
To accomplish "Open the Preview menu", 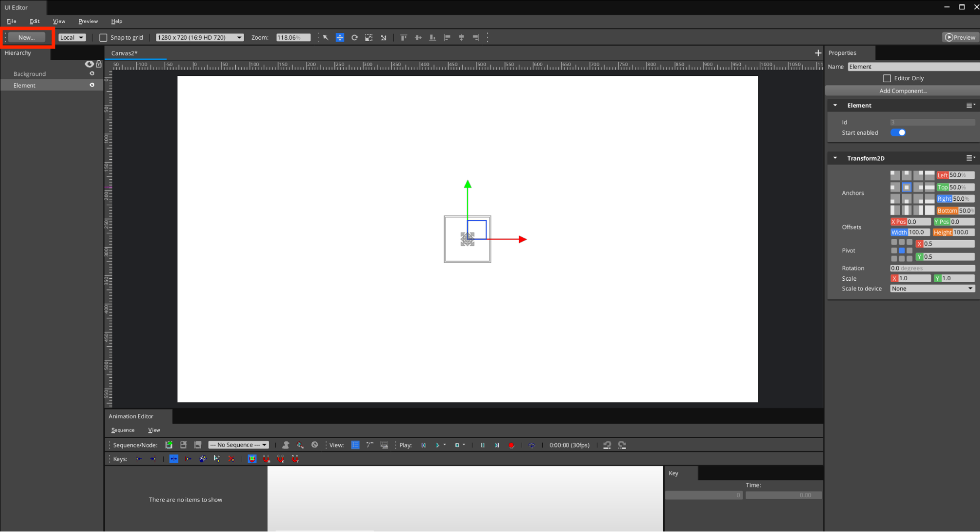I will tap(88, 22).
